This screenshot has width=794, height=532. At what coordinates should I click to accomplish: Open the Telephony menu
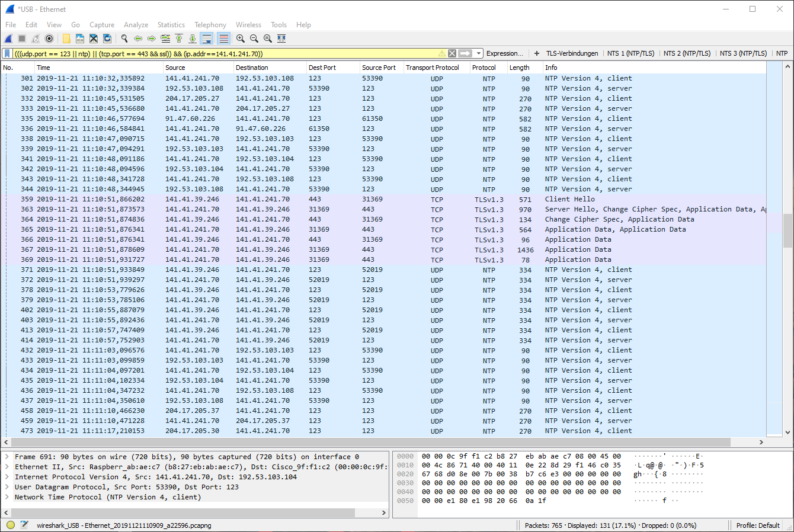(x=210, y=25)
